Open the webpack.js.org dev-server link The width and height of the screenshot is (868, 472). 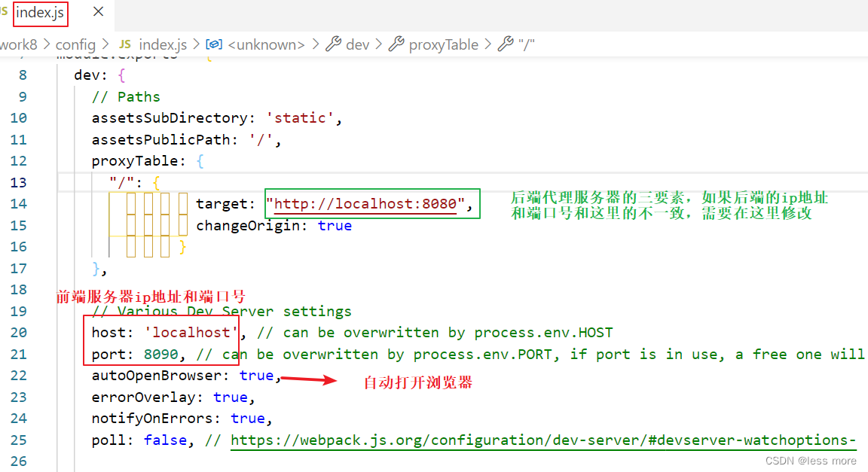coord(543,440)
